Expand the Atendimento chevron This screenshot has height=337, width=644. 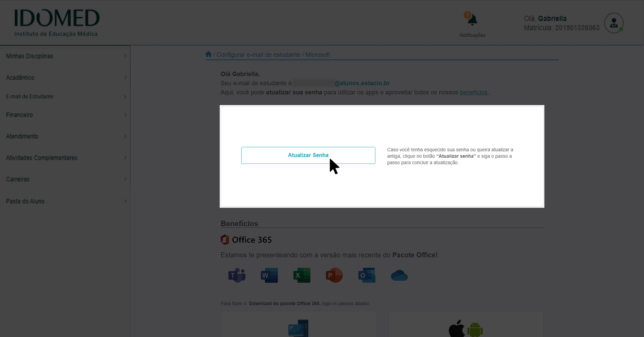pos(125,136)
